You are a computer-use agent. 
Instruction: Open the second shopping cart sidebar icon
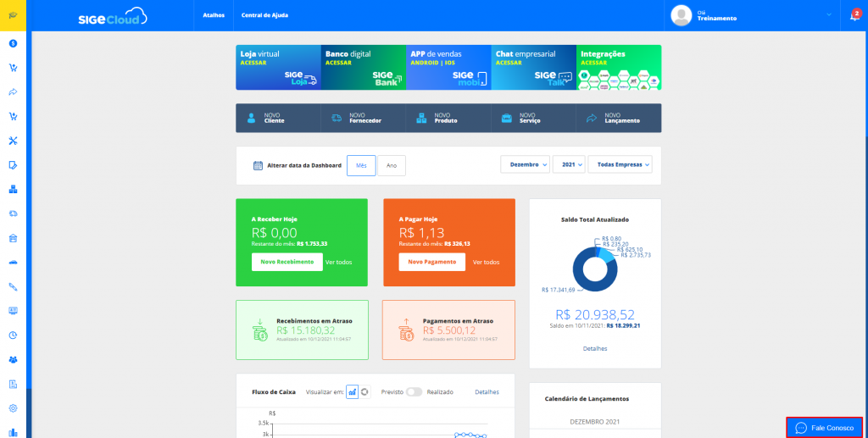[x=13, y=116]
